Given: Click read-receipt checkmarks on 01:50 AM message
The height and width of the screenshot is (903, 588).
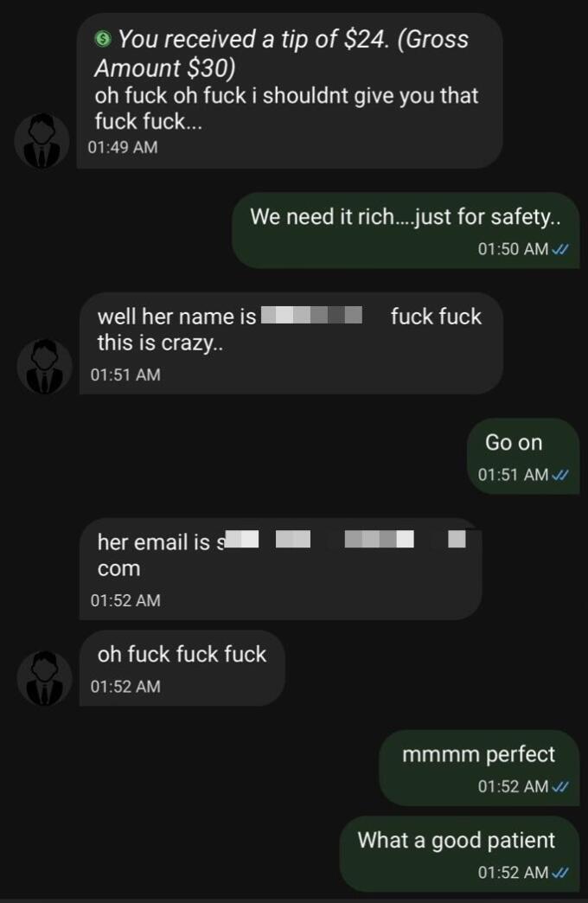Looking at the screenshot, I should [559, 249].
